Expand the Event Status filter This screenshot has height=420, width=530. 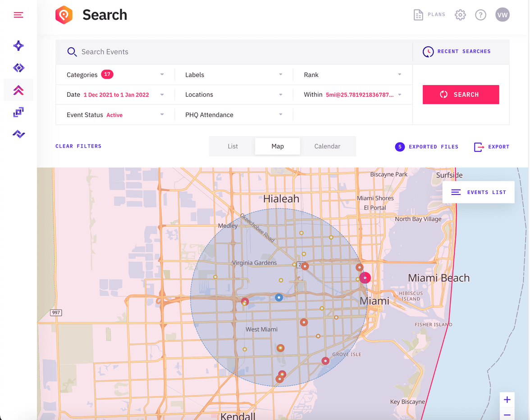click(x=162, y=114)
